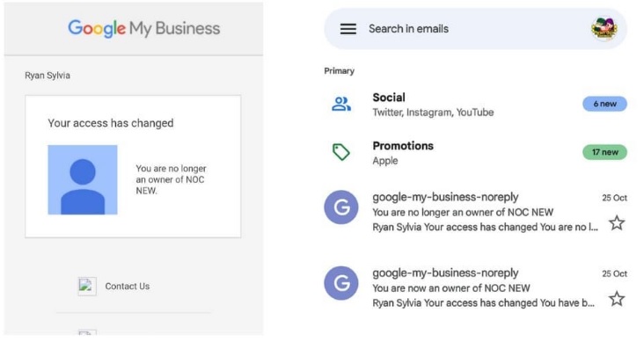Click the 25 Oct date of 'now an owner' email
The image size is (644, 349).
(614, 274)
